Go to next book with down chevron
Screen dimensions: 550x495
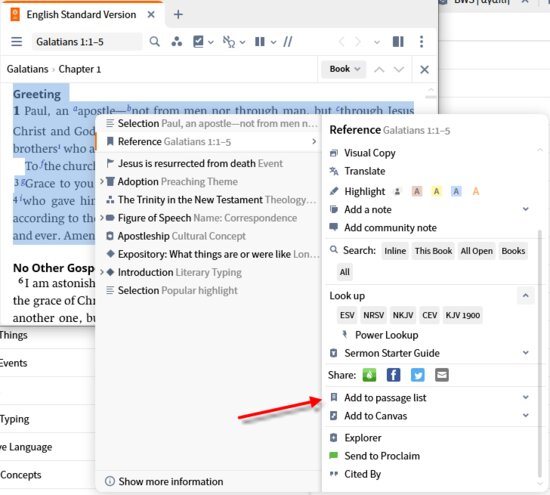click(x=399, y=69)
